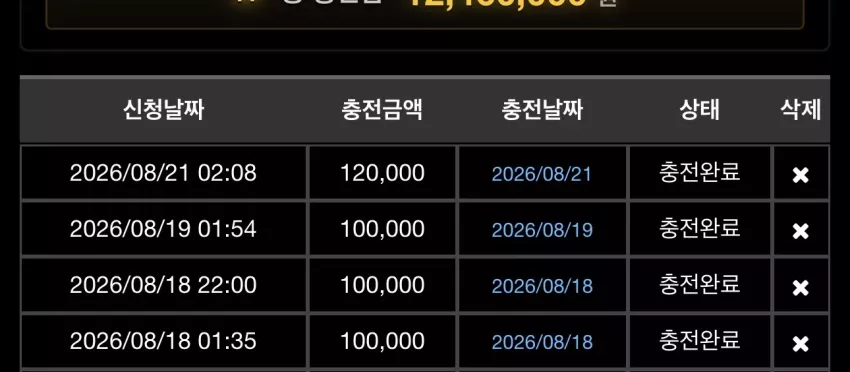Screen dimensions: 850x372
Task: Click the gold total amount banner
Action: tap(425, 11)
